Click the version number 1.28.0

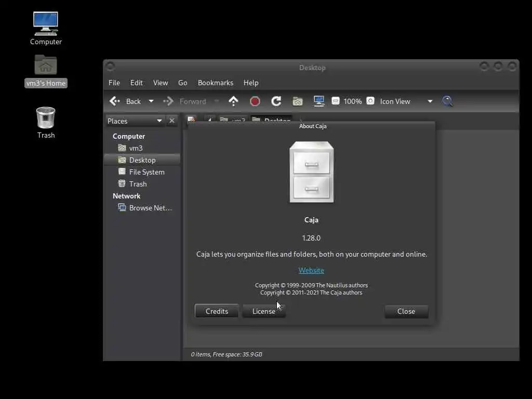coord(311,238)
